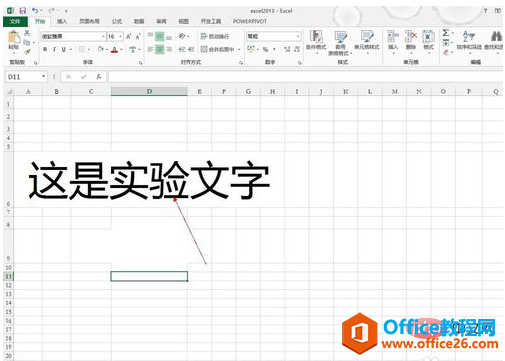Toggle middle vertical alignment

[160, 36]
